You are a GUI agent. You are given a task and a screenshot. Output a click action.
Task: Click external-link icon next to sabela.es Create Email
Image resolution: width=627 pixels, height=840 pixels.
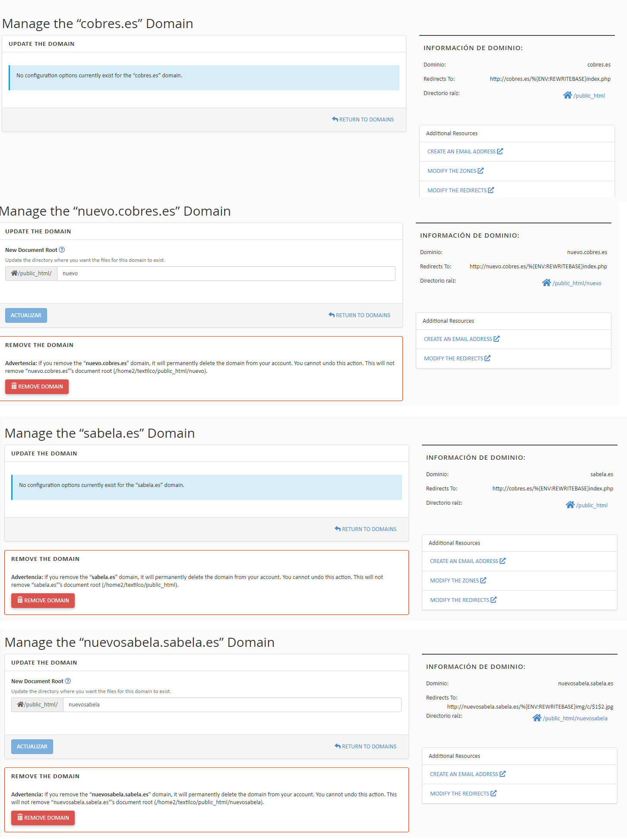click(x=503, y=561)
